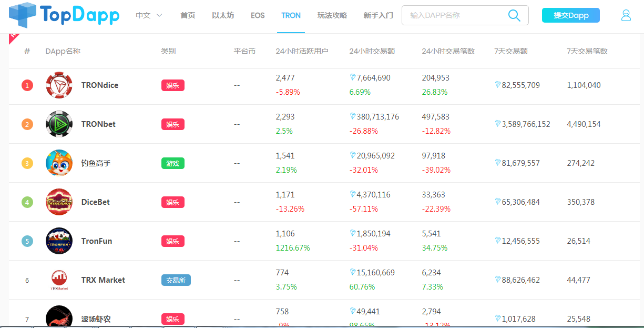Click the 娱乐 tag for TRONdice
The width and height of the screenshot is (644, 328).
coord(173,85)
